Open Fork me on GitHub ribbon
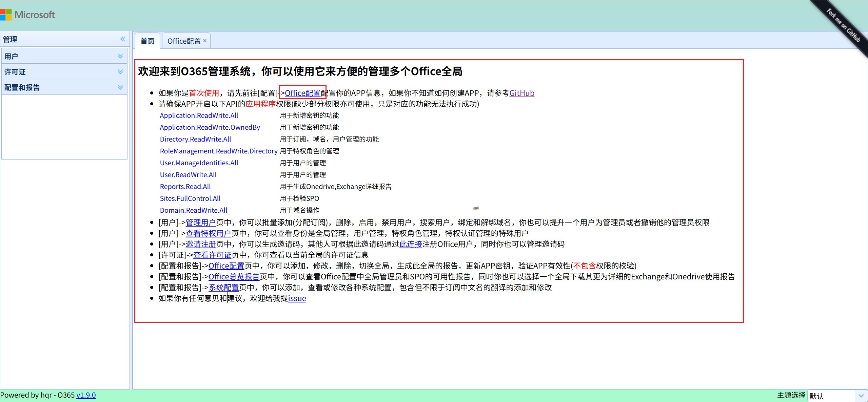 pyautogui.click(x=843, y=25)
